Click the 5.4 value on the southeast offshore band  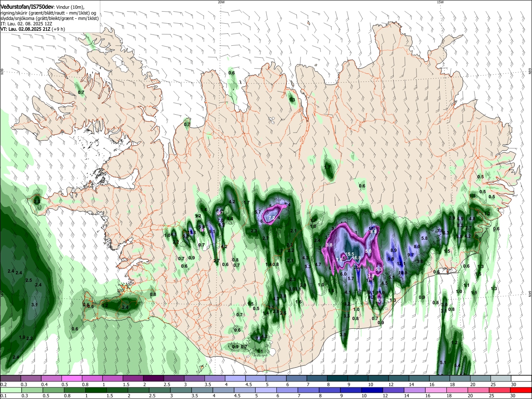point(457,365)
